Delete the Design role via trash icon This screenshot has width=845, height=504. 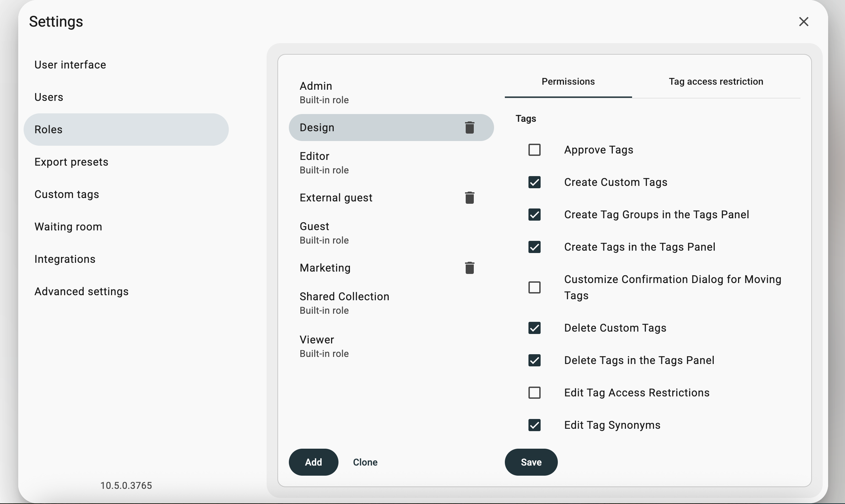pyautogui.click(x=469, y=128)
